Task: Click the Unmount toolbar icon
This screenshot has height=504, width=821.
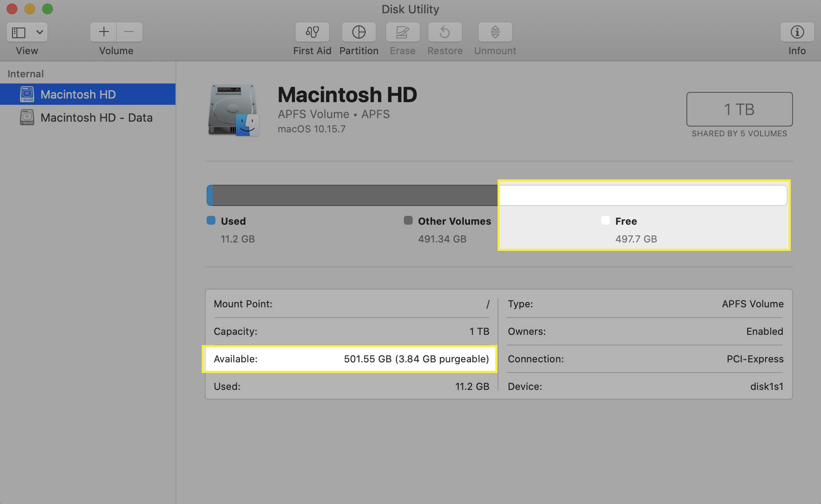Action: [495, 32]
